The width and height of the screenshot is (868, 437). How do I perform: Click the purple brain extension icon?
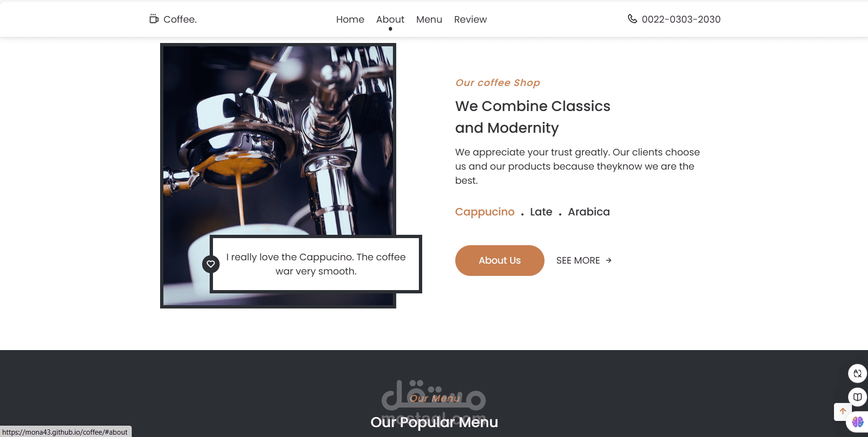click(858, 421)
